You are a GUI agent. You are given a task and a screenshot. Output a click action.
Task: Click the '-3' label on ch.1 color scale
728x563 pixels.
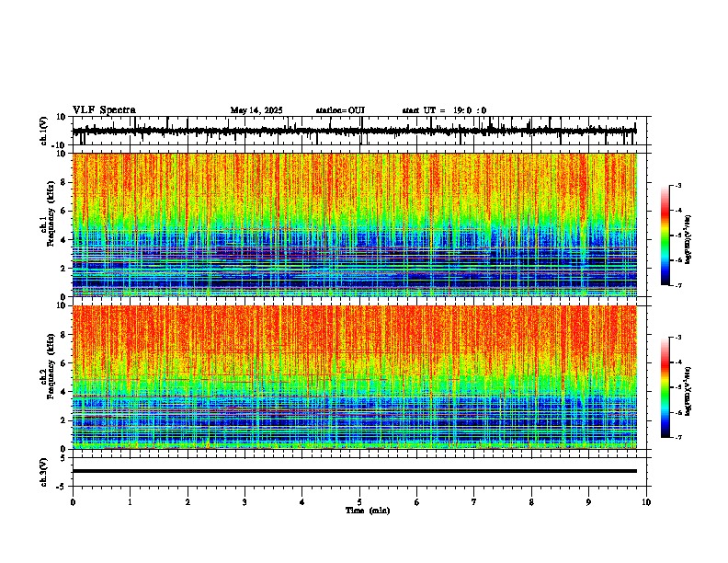click(677, 186)
